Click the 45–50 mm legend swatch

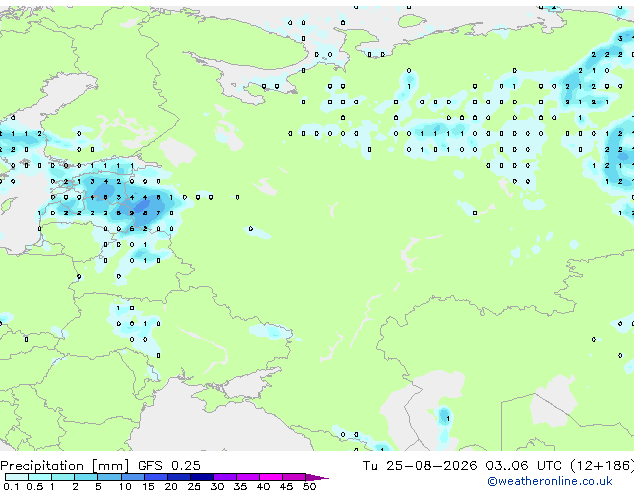[294, 477]
